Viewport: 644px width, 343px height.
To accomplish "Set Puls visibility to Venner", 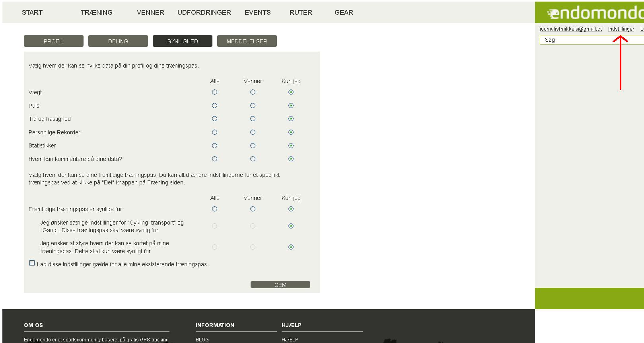I will (253, 106).
